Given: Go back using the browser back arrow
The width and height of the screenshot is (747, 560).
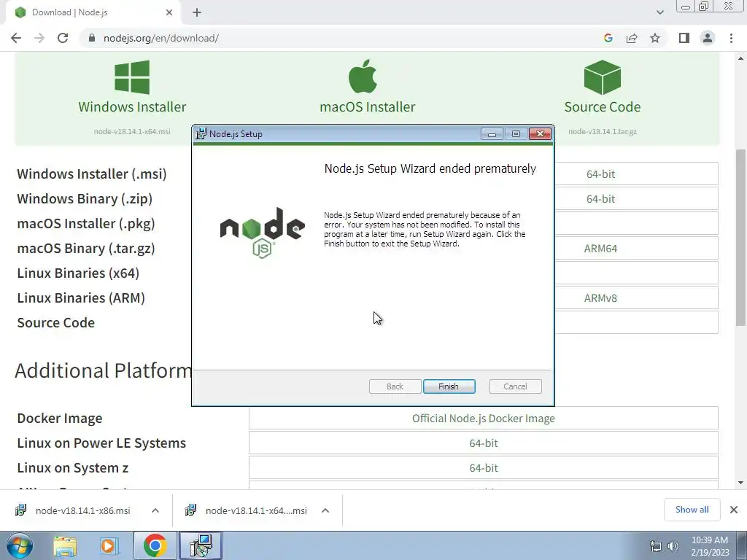Looking at the screenshot, I should pyautogui.click(x=16, y=38).
